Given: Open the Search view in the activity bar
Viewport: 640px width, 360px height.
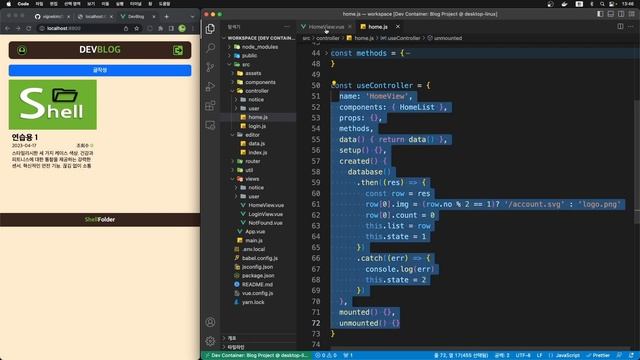Looking at the screenshot, I should 210,48.
